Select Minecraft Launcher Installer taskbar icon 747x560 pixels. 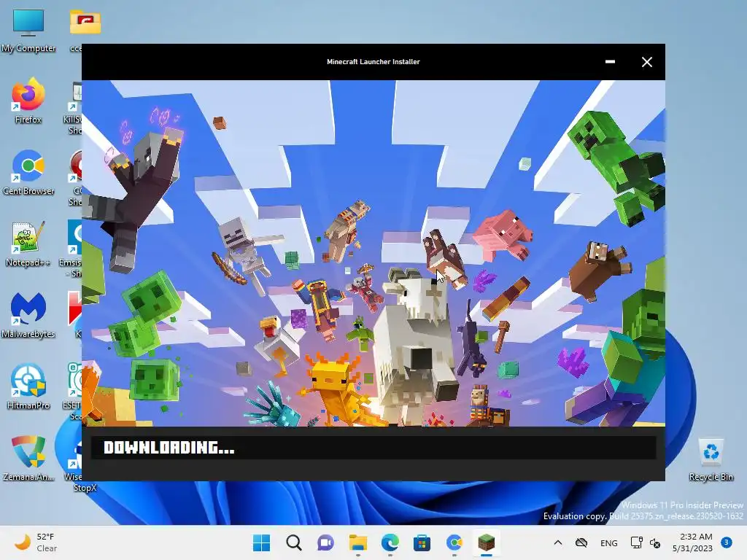[487, 542]
